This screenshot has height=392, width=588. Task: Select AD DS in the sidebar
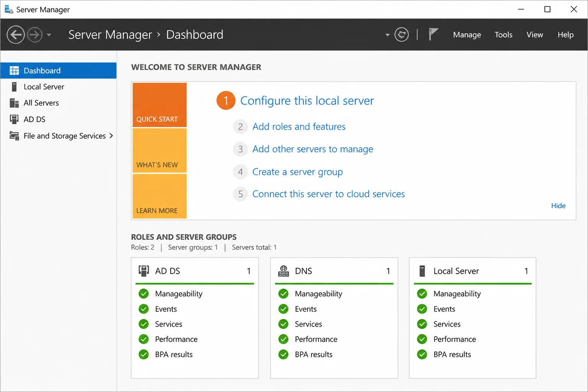59,119
